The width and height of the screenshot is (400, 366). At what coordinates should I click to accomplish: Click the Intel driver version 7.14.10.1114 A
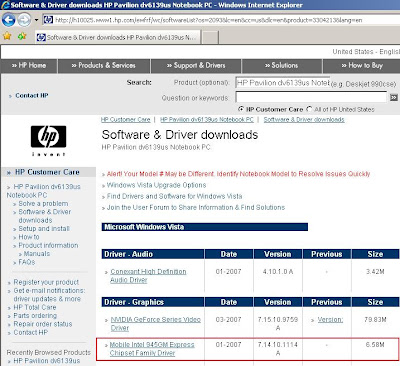pos(278,349)
